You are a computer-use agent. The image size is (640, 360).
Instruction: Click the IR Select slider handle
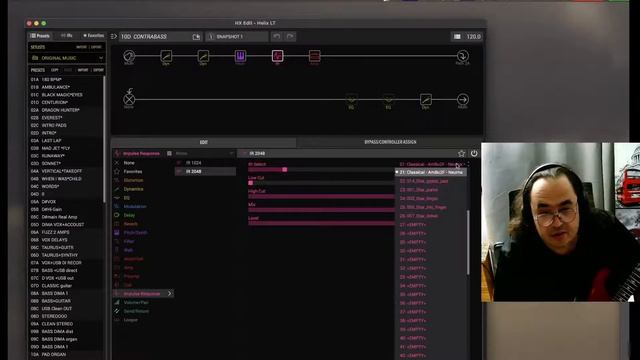[284, 169]
